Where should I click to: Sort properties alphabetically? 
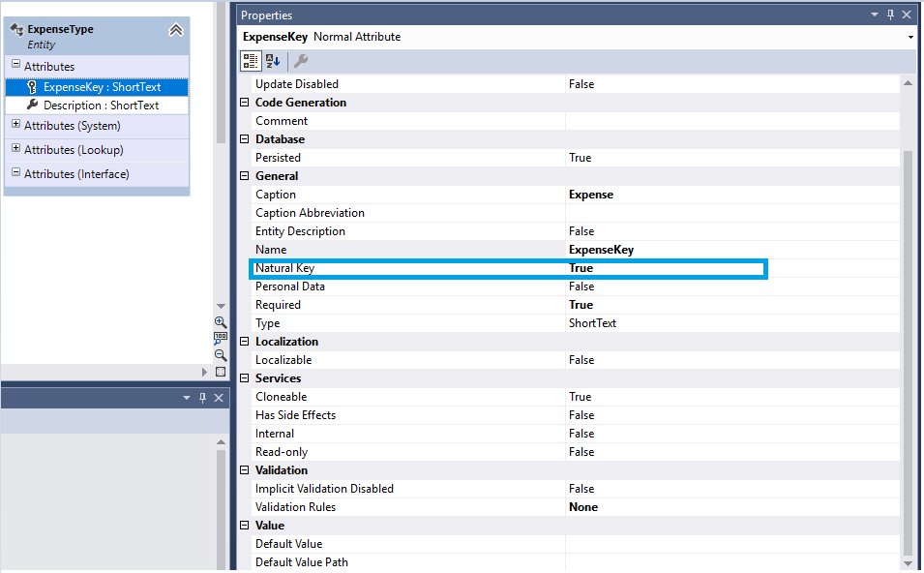click(x=273, y=61)
